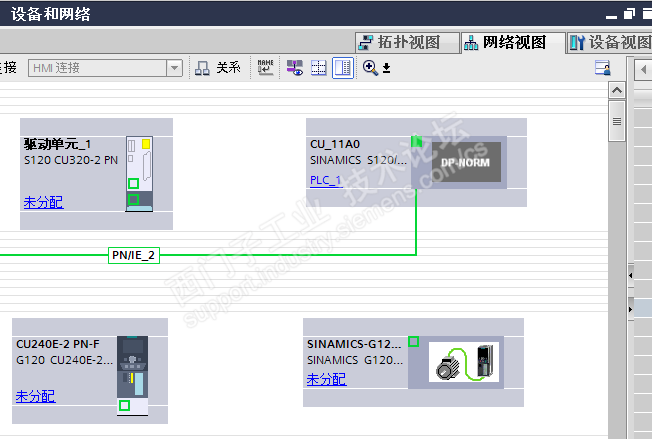
Task: Click the green port on CU_11A0
Action: pyautogui.click(x=417, y=142)
